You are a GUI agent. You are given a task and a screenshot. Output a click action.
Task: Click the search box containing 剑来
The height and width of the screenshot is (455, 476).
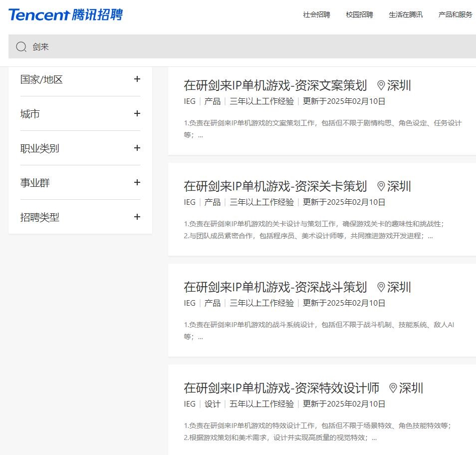coord(242,46)
